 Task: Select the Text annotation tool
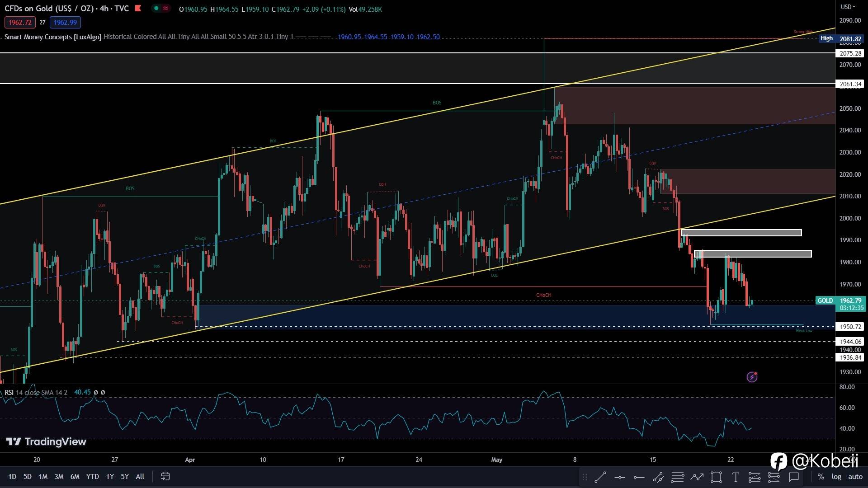736,477
